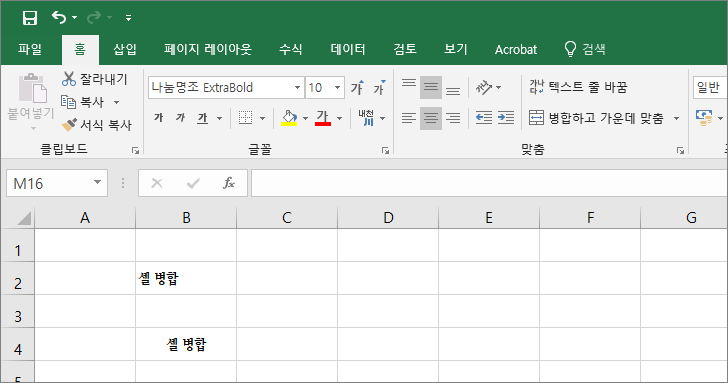
Task: Click the 내천 phonetic guide icon
Action: (x=366, y=118)
